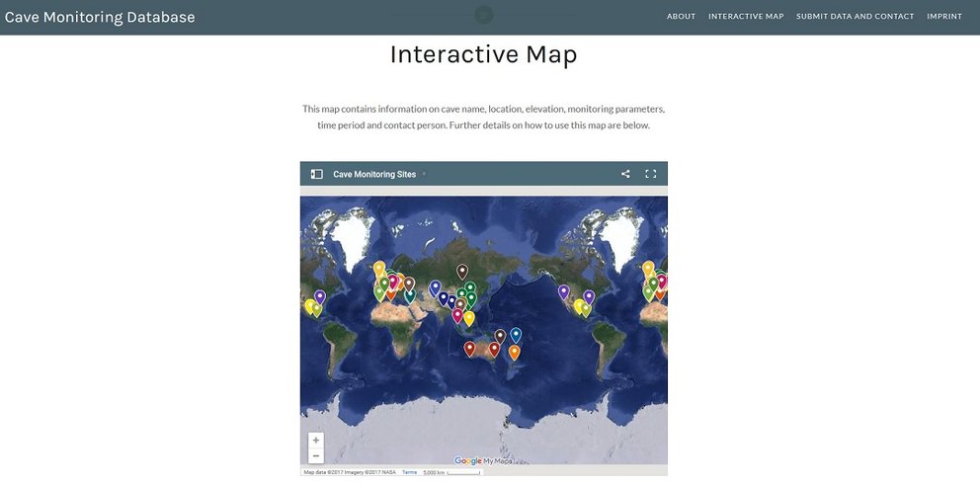This screenshot has height=485, width=980.
Task: Open the map Terms link
Action: click(409, 472)
